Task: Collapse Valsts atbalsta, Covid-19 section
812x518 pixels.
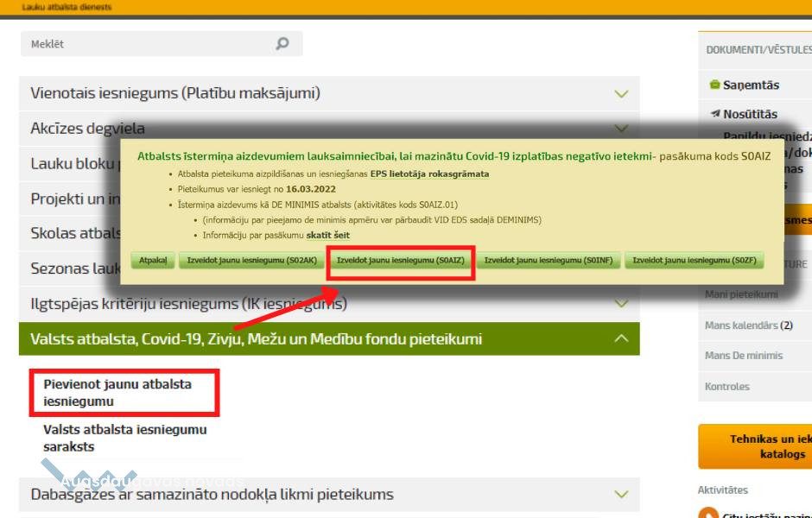Action: [x=620, y=338]
